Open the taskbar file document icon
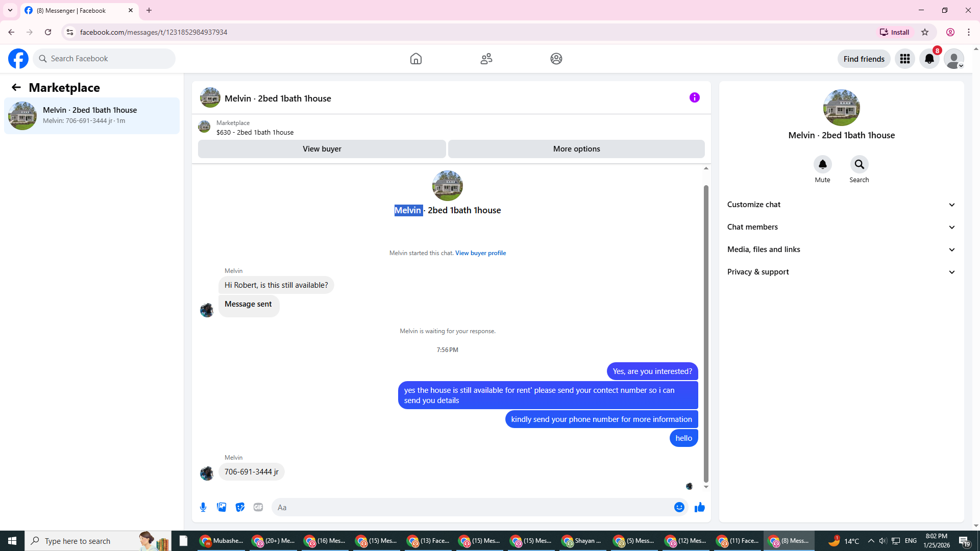Image resolution: width=980 pixels, height=551 pixels. [x=184, y=541]
